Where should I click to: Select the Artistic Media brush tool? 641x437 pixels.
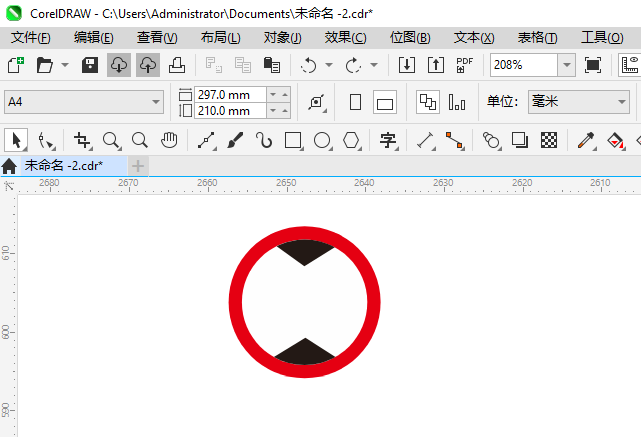[235, 140]
